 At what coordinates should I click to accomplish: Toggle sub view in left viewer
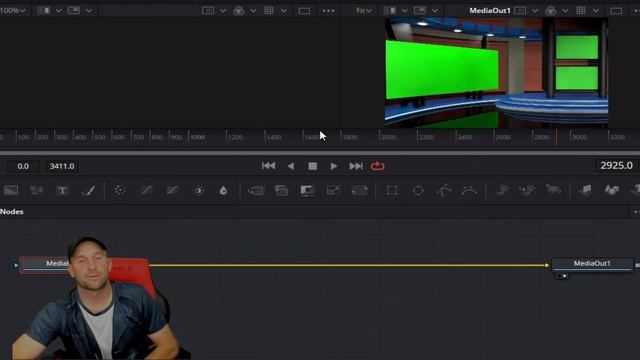pos(74,11)
